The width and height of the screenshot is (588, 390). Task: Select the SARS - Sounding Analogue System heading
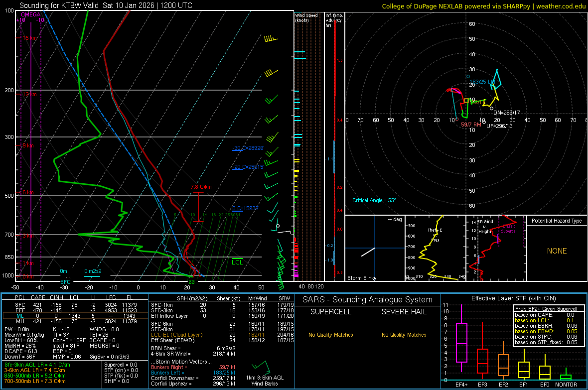tap(367, 300)
